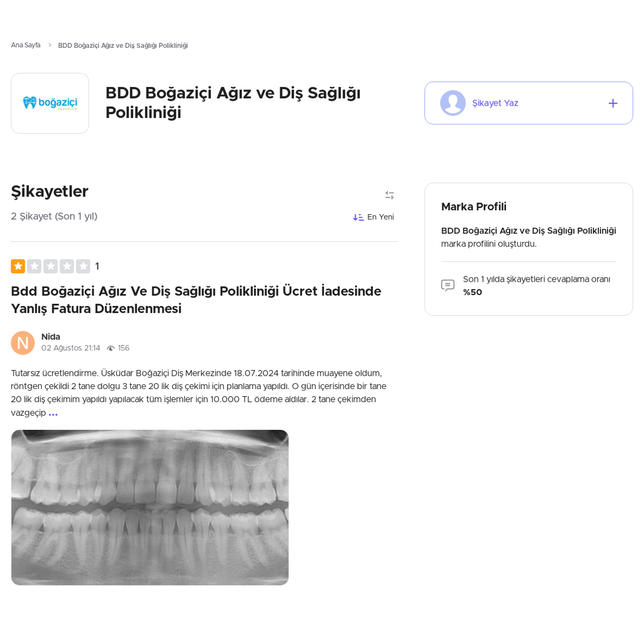644x644 pixels.
Task: Click the first orange rating star
Action: pyautogui.click(x=18, y=266)
